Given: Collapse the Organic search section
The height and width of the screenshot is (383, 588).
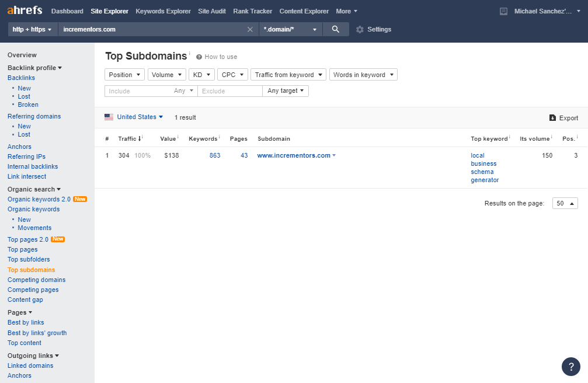Looking at the screenshot, I should point(34,189).
